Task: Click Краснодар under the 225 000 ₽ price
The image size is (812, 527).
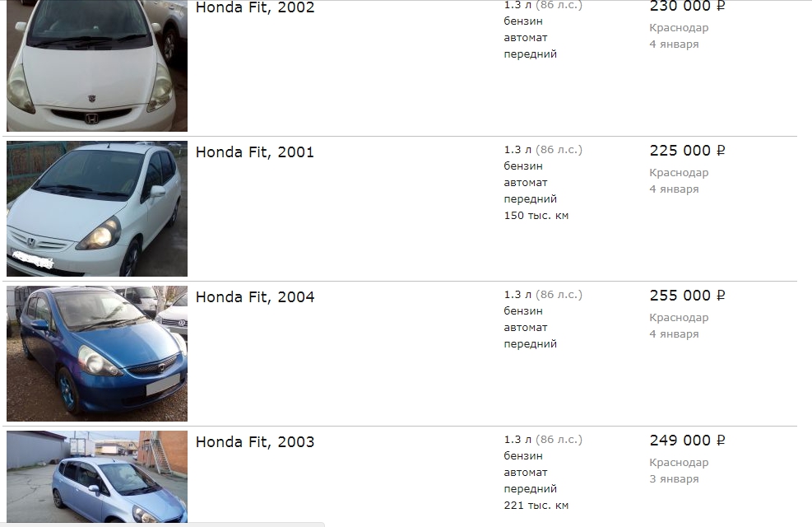Action: click(x=679, y=173)
